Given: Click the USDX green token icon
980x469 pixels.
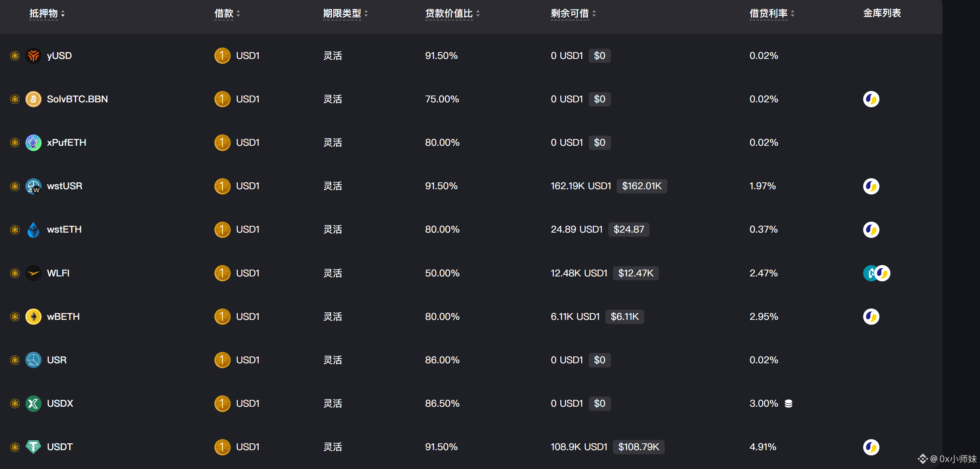Looking at the screenshot, I should click(34, 403).
